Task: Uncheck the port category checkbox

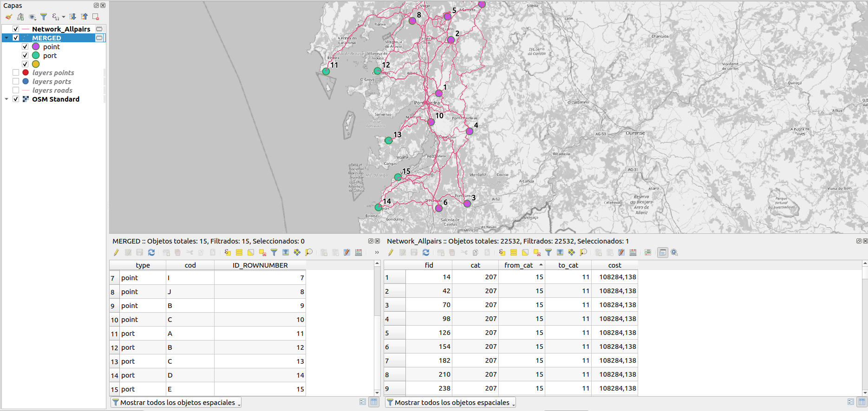Action: click(x=25, y=55)
